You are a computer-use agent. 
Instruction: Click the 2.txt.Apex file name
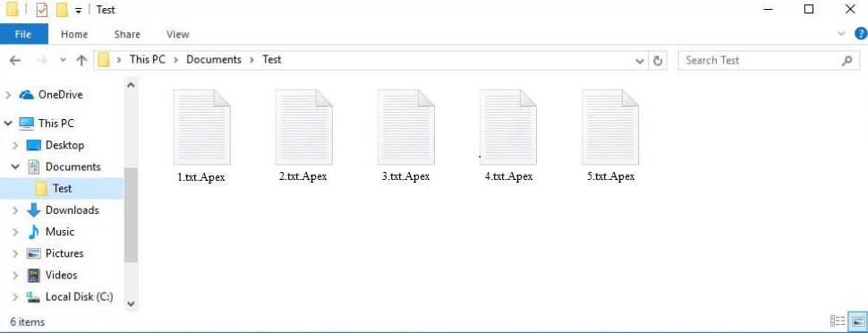click(302, 176)
